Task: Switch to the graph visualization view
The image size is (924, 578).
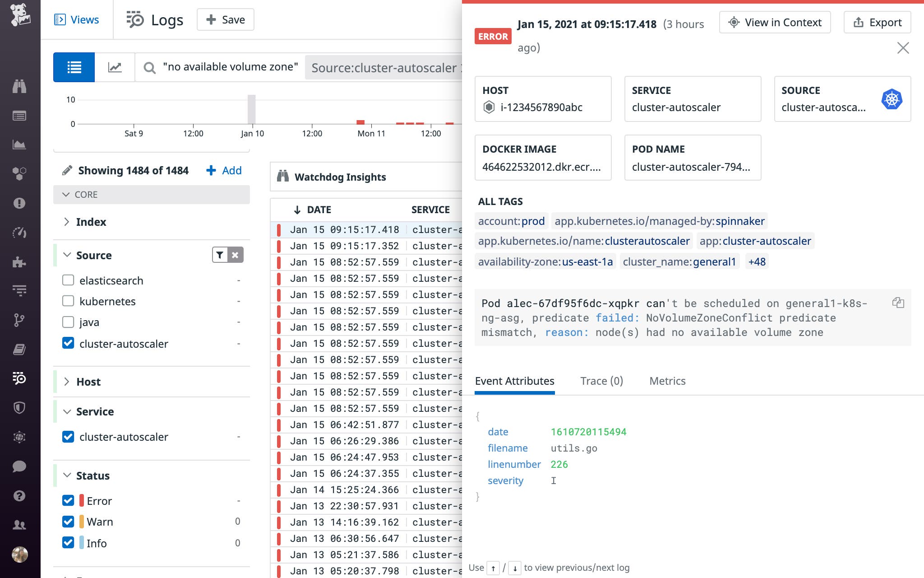Action: [x=115, y=67]
